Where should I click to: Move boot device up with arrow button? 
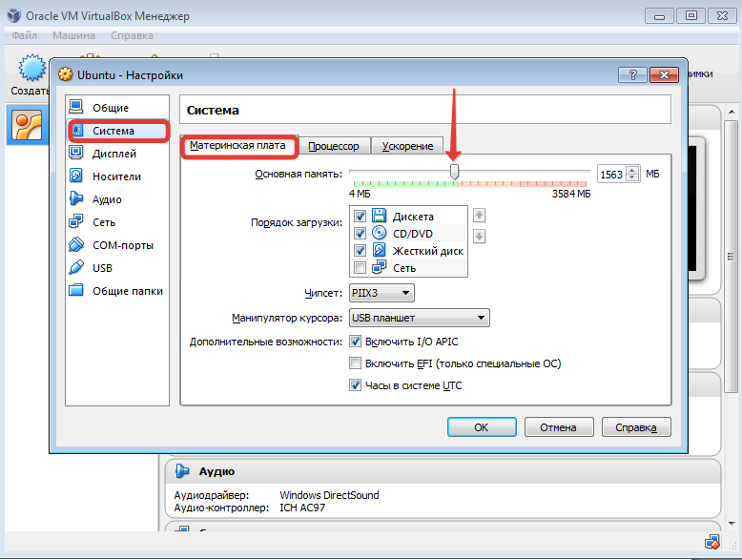(x=479, y=216)
